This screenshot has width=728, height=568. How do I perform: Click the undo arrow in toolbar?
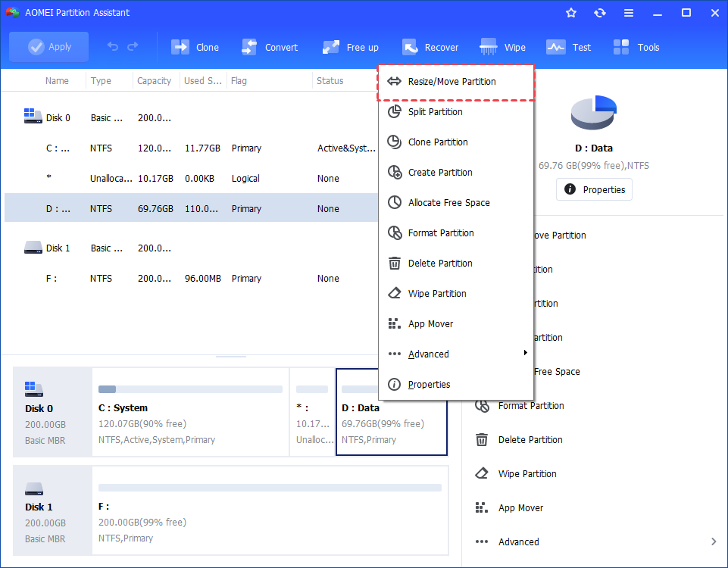click(x=113, y=47)
